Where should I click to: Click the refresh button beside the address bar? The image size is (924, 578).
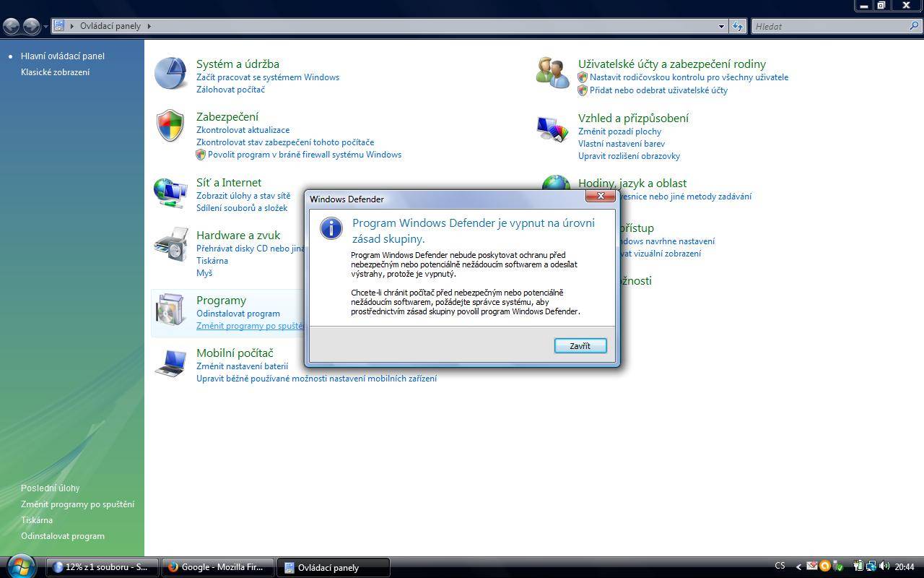[x=738, y=26]
